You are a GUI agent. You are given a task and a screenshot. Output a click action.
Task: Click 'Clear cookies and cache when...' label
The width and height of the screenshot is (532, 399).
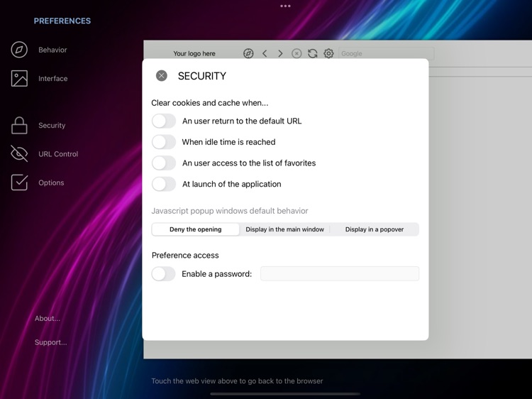(x=210, y=103)
